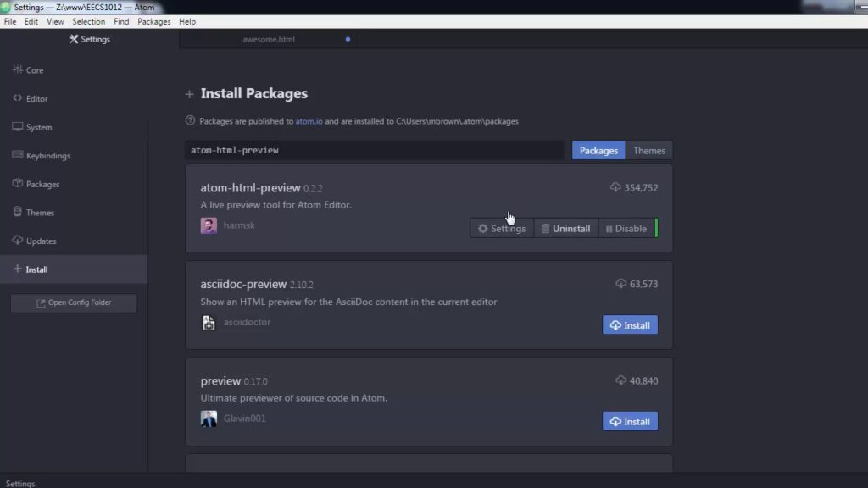The image size is (868, 488).
Task: Disable the atom-html-preview package
Action: click(627, 228)
